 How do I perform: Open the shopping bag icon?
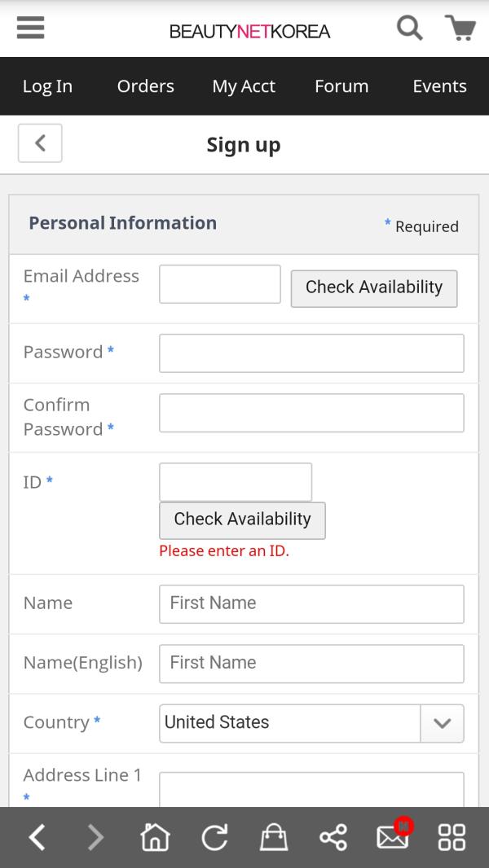(x=274, y=836)
